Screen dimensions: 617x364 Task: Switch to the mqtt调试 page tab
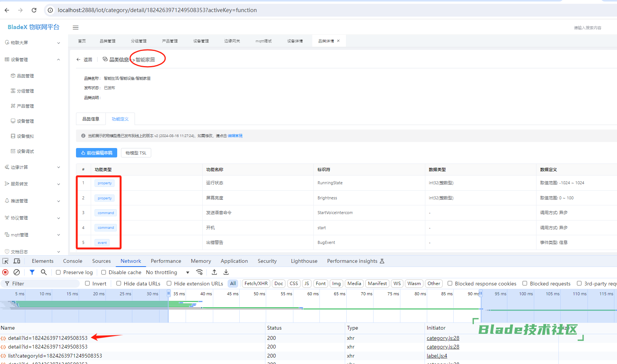pos(264,41)
